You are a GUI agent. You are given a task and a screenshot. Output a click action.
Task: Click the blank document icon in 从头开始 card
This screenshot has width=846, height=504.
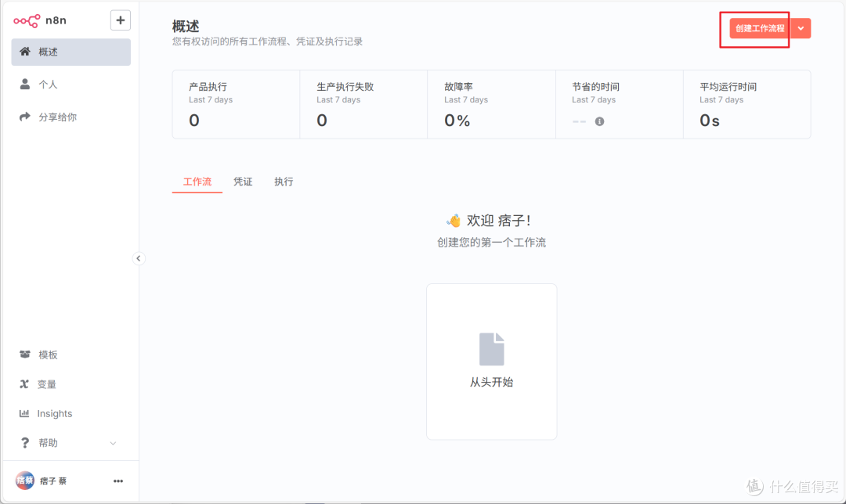pyautogui.click(x=491, y=349)
